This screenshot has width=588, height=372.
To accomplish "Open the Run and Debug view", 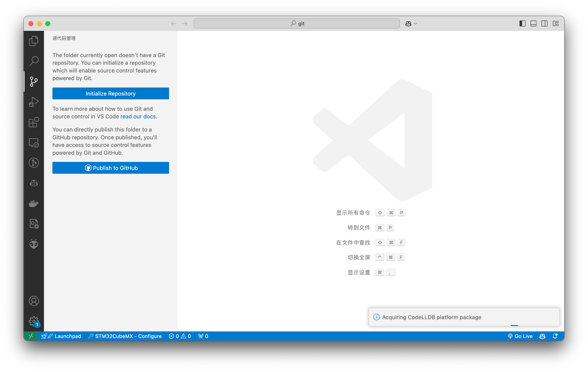I will [x=34, y=102].
